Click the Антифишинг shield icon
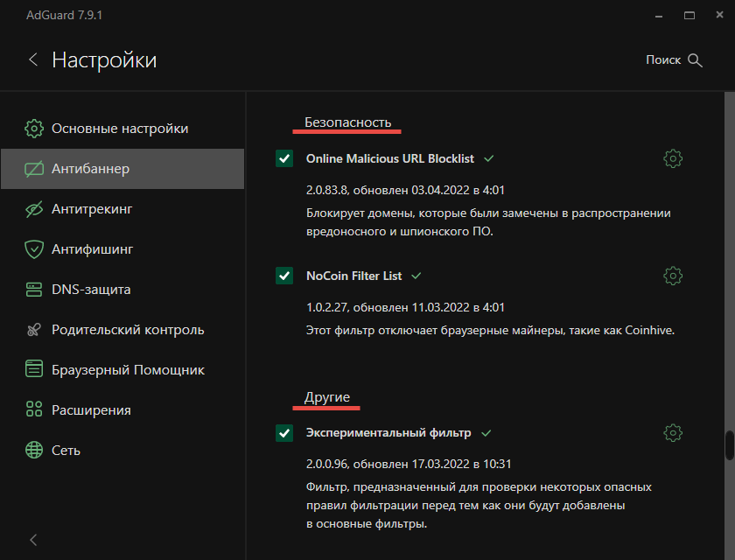735x560 pixels. coord(34,249)
